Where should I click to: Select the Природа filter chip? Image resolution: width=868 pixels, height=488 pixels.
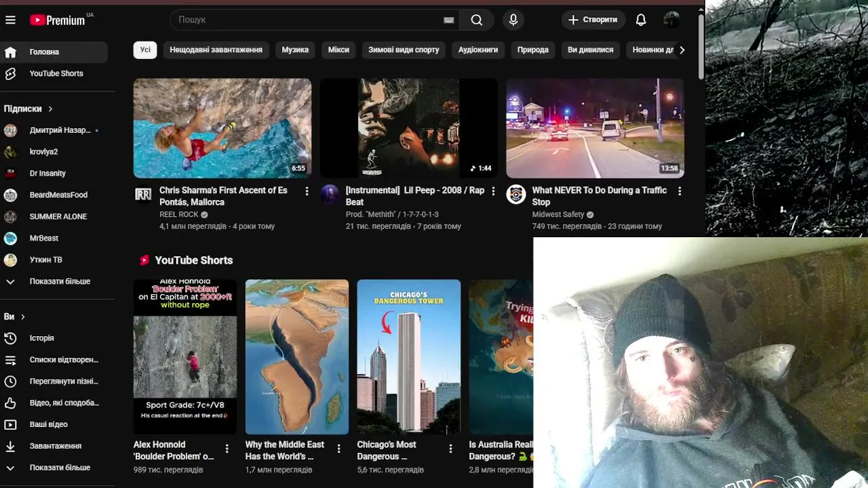click(533, 49)
